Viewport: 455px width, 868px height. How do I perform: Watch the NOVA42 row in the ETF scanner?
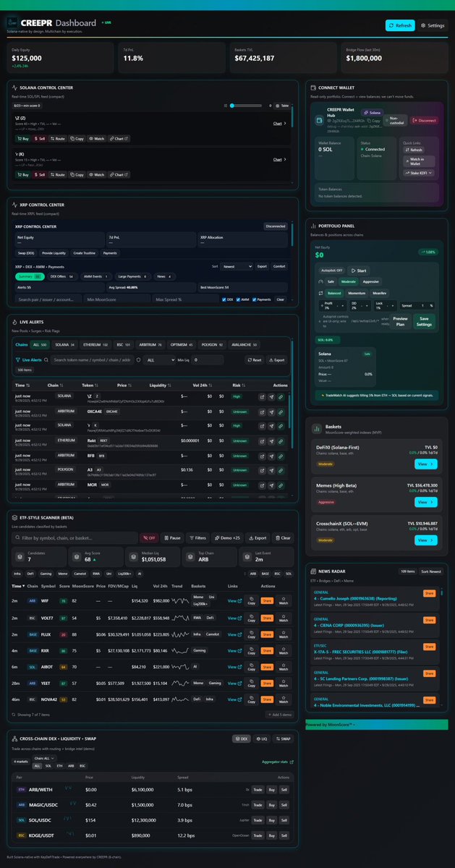tap(284, 701)
